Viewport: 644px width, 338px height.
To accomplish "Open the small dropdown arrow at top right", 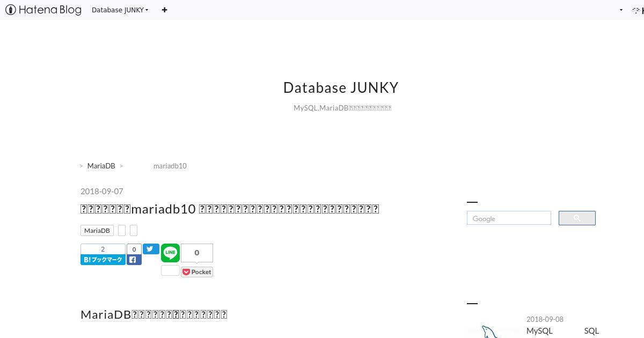I will coord(621,10).
